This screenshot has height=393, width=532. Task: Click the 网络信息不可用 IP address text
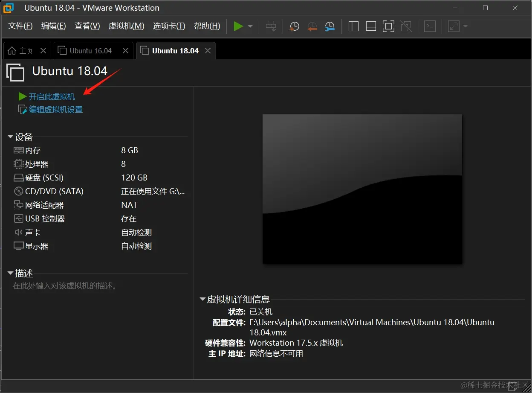click(x=276, y=354)
